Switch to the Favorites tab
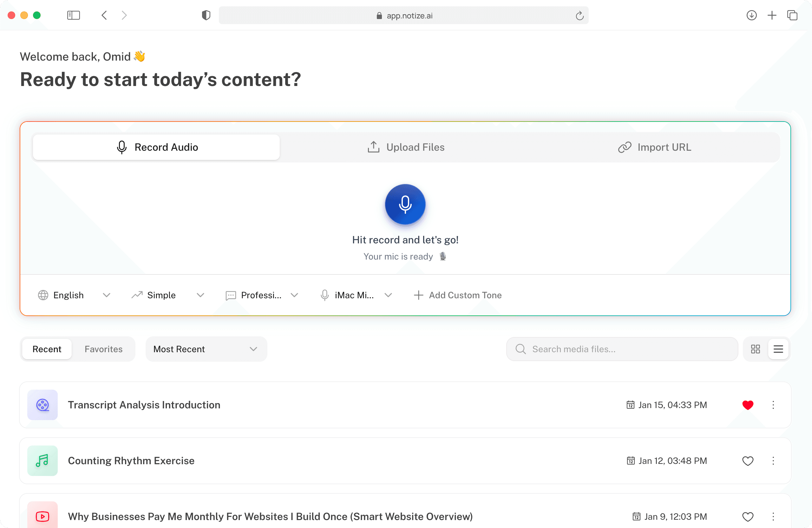The height and width of the screenshot is (528, 812). click(x=103, y=349)
